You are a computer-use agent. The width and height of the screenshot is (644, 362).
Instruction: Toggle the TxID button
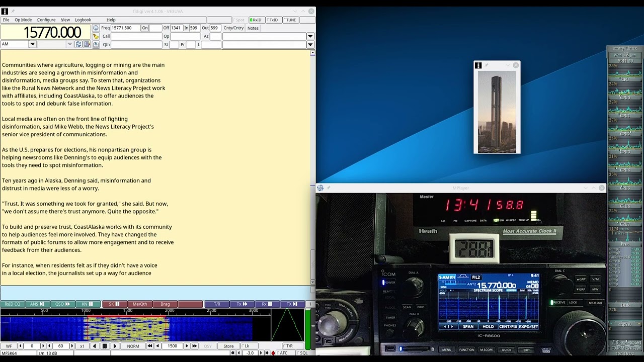[273, 20]
